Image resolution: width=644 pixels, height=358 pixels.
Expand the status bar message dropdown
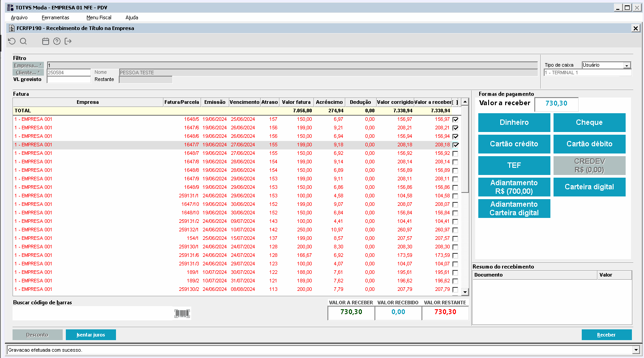click(636, 349)
